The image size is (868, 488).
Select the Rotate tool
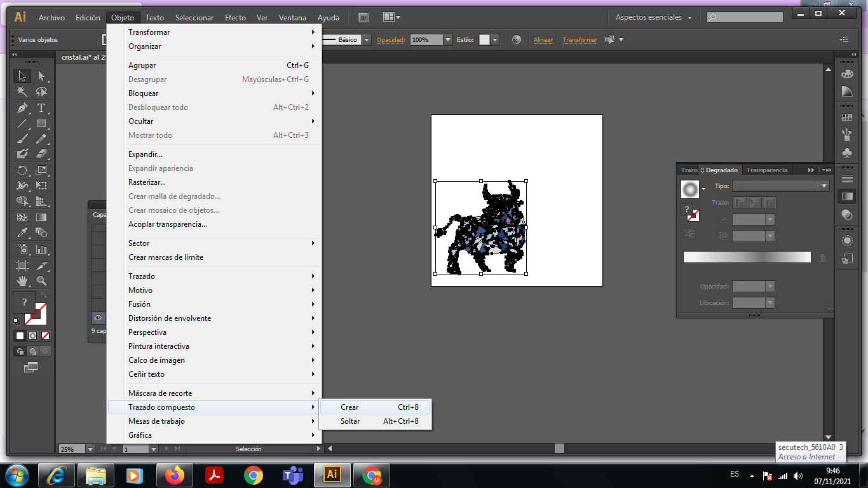coord(22,170)
